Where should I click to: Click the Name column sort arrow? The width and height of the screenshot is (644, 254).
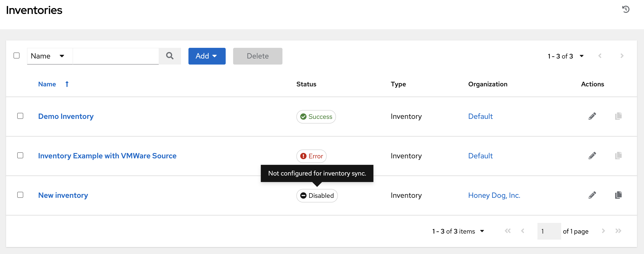(x=67, y=84)
